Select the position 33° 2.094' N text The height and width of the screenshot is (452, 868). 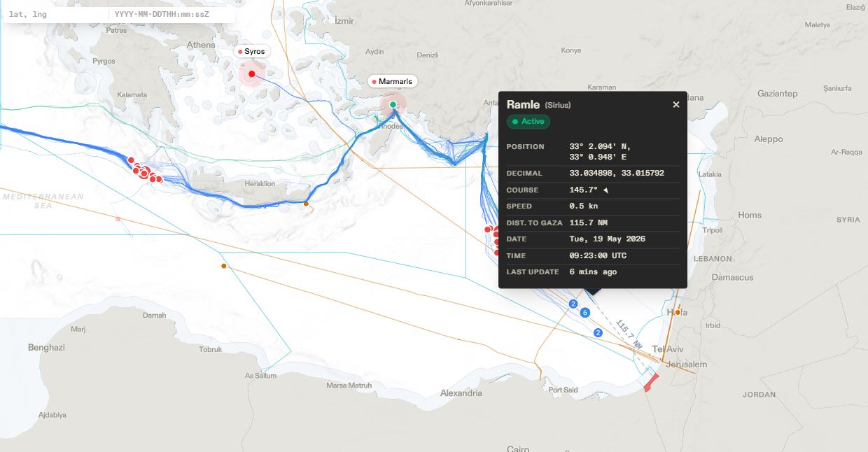coord(600,146)
